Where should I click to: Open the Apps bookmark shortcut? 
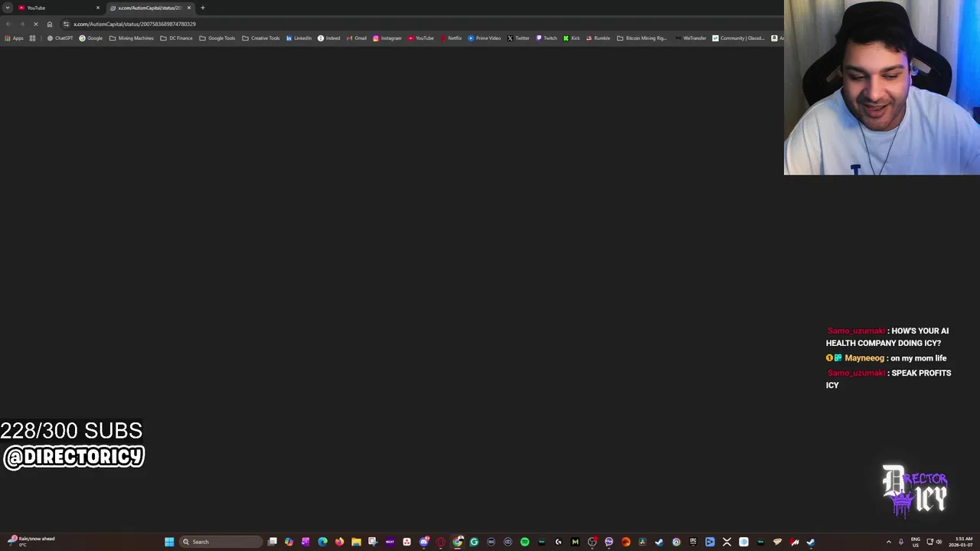coord(14,38)
